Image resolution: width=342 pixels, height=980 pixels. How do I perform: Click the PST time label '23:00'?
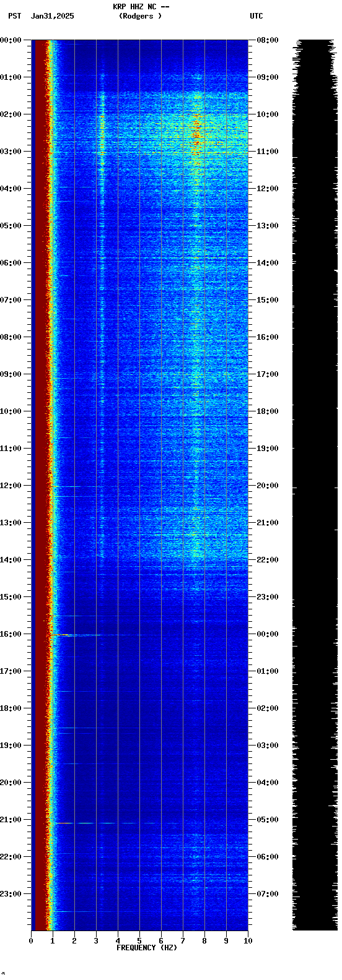(x=11, y=894)
